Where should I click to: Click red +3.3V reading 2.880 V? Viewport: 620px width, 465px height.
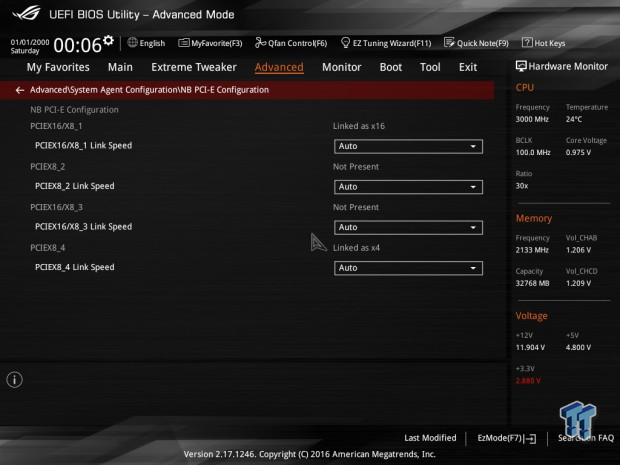528,381
